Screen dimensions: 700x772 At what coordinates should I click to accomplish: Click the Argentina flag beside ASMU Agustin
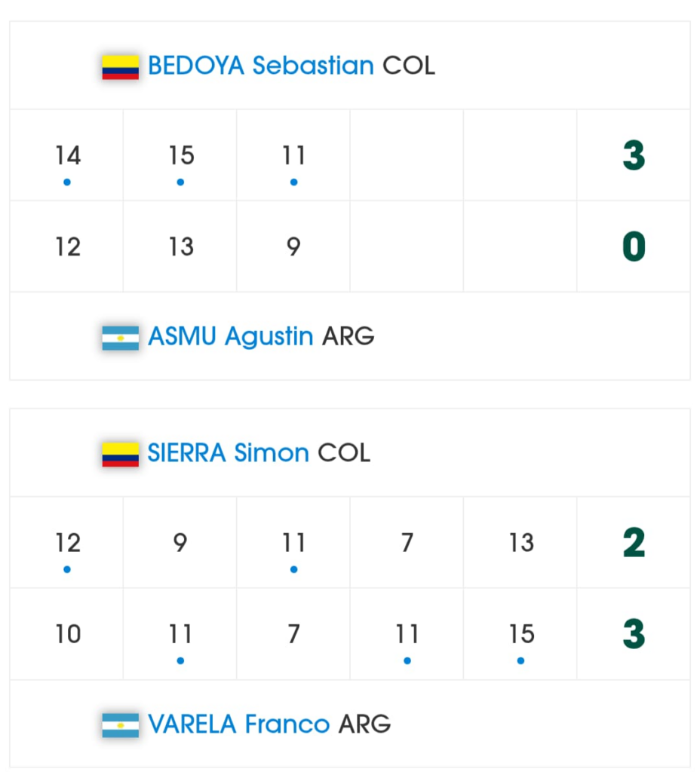pos(121,337)
